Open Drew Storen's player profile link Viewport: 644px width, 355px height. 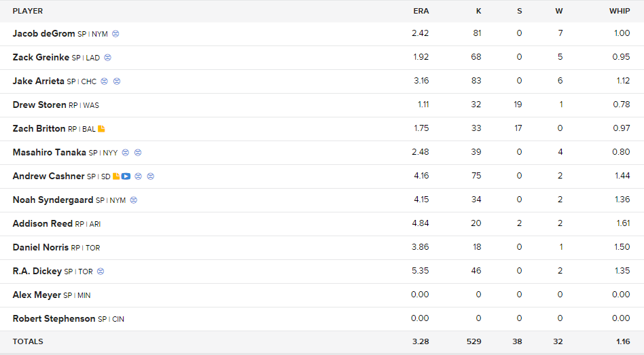pos(39,105)
